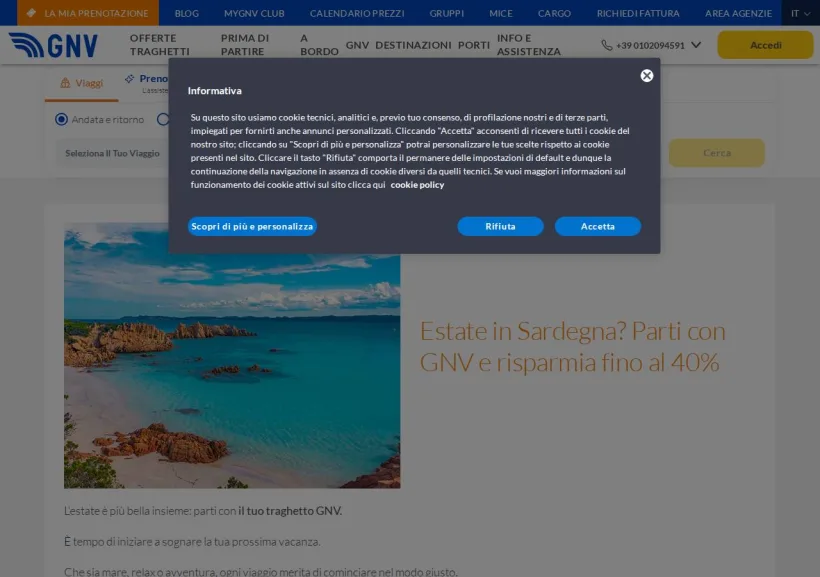Open the cookie policy link

click(417, 185)
